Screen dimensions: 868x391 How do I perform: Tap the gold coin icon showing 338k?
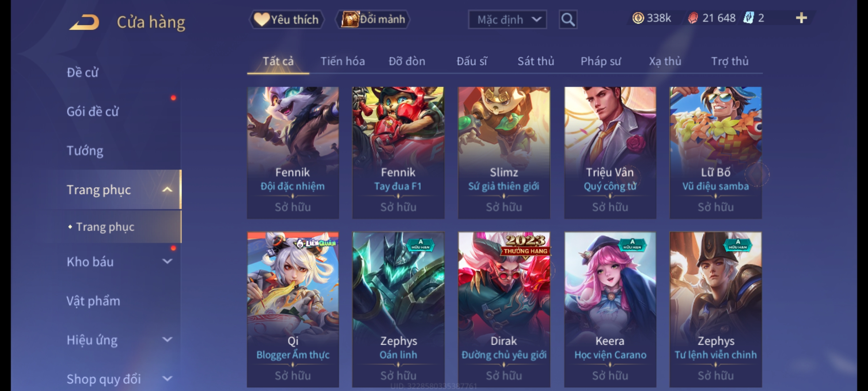point(638,18)
